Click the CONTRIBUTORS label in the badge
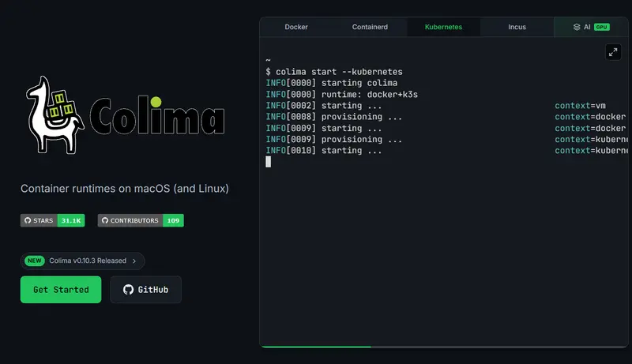The image size is (632, 364). coord(134,220)
